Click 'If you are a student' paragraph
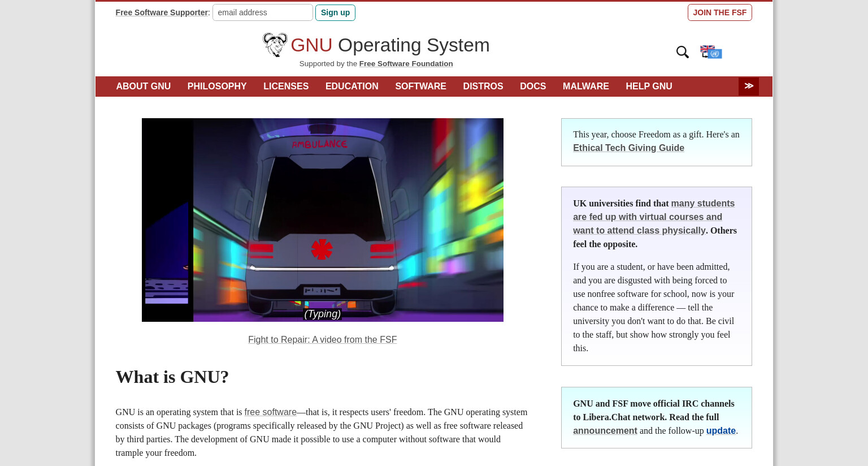The width and height of the screenshot is (868, 466). pyautogui.click(x=654, y=308)
